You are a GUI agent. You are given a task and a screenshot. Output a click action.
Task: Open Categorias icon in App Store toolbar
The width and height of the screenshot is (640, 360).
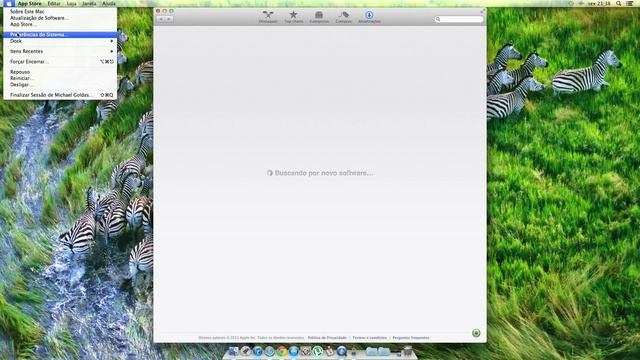pos(319,17)
